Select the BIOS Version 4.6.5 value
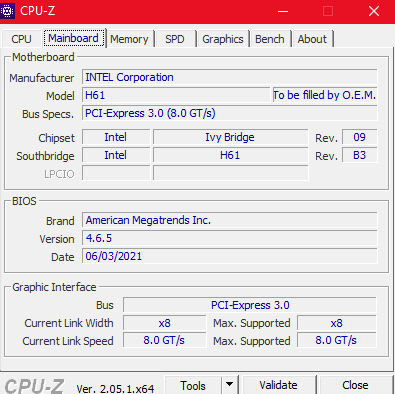This screenshot has width=395, height=394. coord(230,238)
